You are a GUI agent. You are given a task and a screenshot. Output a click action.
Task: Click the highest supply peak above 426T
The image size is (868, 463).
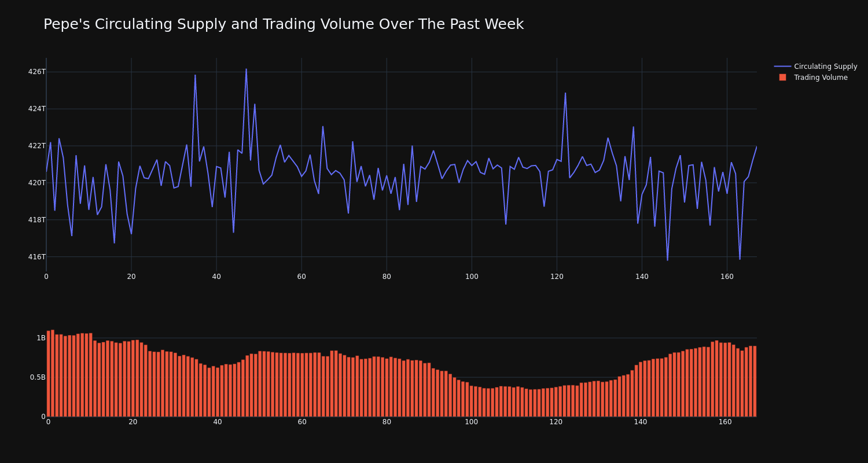246,69
